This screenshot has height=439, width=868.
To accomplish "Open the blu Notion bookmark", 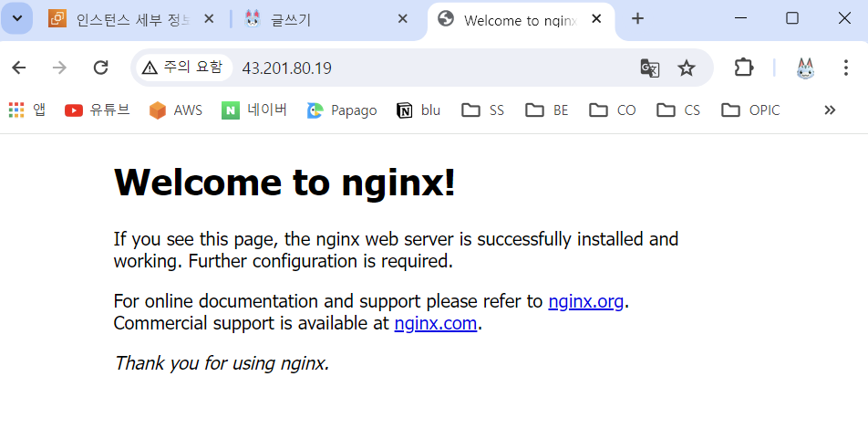I will [418, 110].
